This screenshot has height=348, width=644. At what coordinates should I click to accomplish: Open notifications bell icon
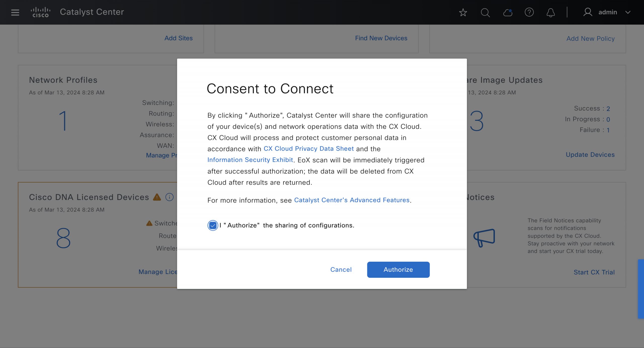pyautogui.click(x=550, y=12)
